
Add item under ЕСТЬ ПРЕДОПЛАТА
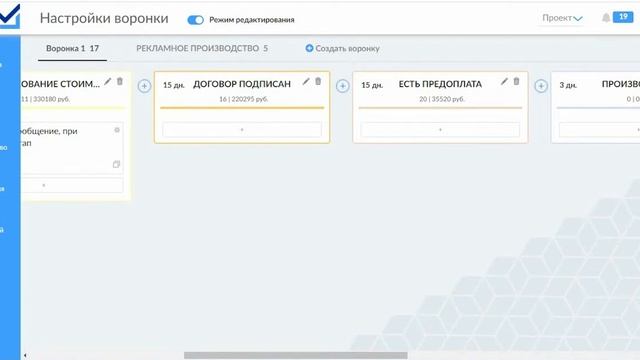pyautogui.click(x=440, y=130)
